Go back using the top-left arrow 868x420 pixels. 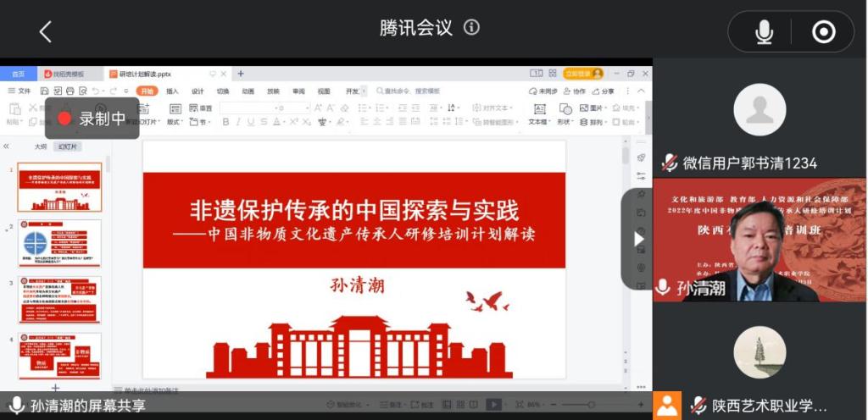(46, 32)
